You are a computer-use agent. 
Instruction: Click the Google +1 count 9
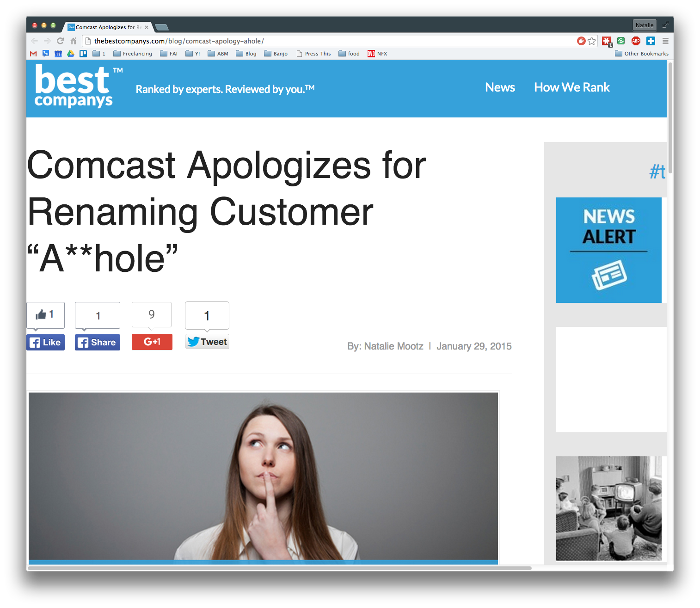coord(152,315)
